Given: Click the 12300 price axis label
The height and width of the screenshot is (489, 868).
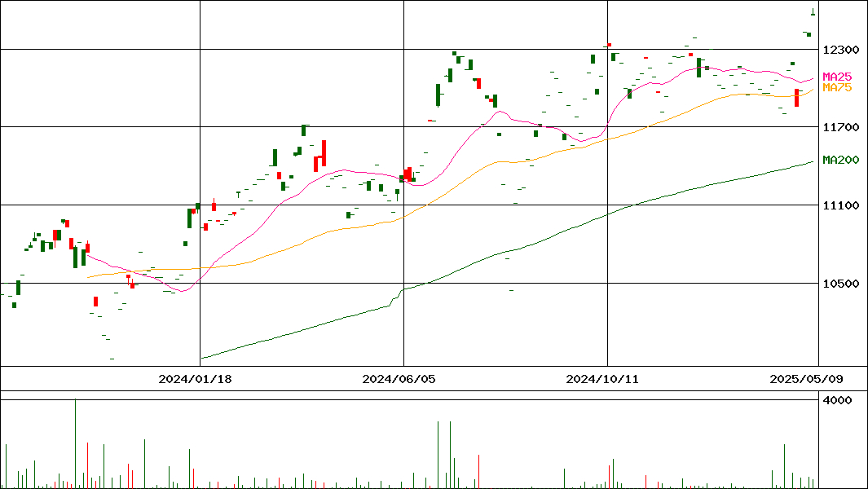Looking at the screenshot, I should 841,50.
